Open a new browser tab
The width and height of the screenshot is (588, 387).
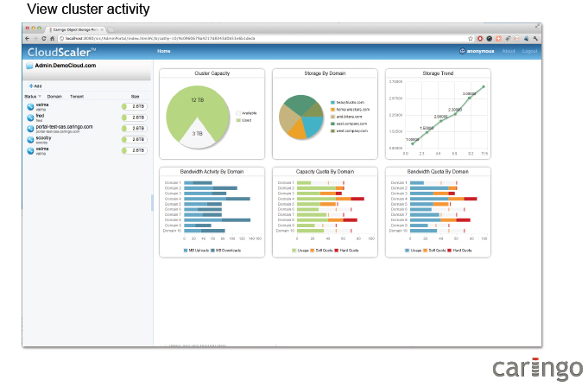tap(111, 29)
